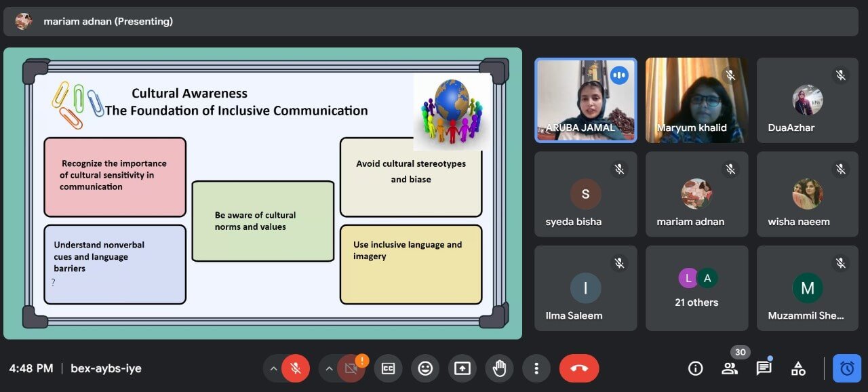Raise your hand

coord(499,368)
